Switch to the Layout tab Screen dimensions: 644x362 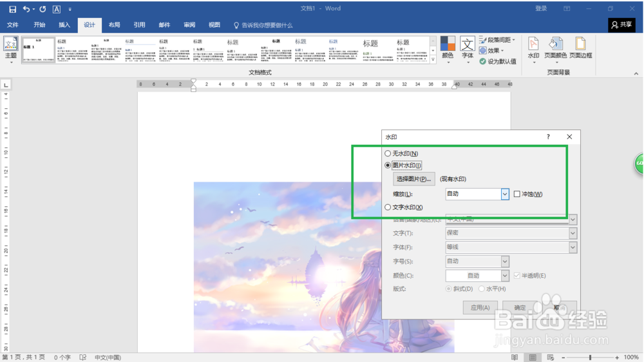[x=115, y=25]
